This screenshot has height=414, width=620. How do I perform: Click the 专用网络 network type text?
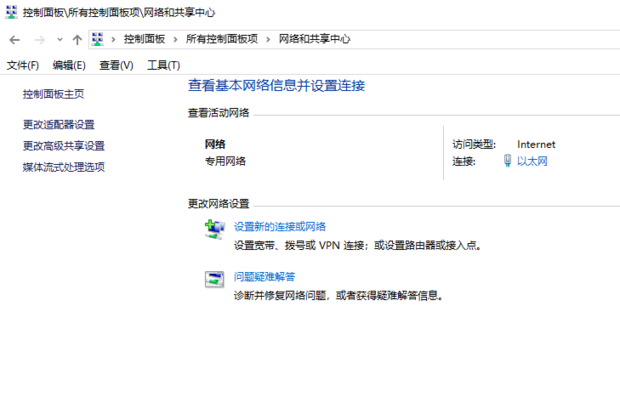225,161
